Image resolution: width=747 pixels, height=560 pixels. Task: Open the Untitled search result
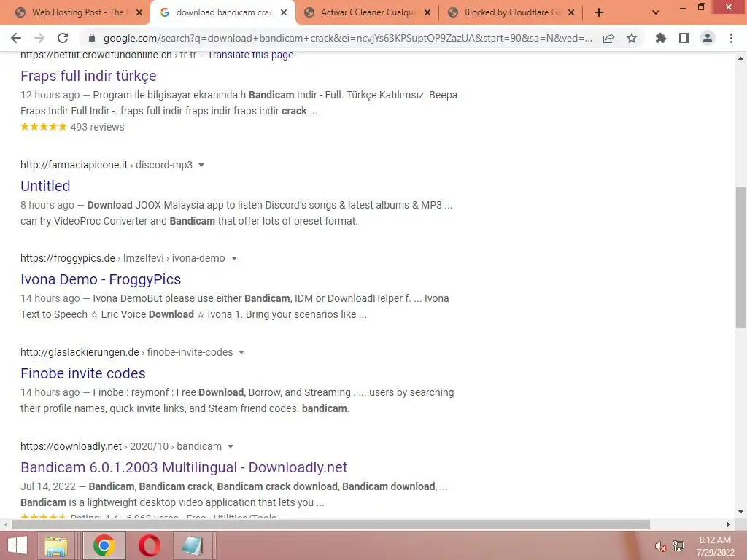45,186
